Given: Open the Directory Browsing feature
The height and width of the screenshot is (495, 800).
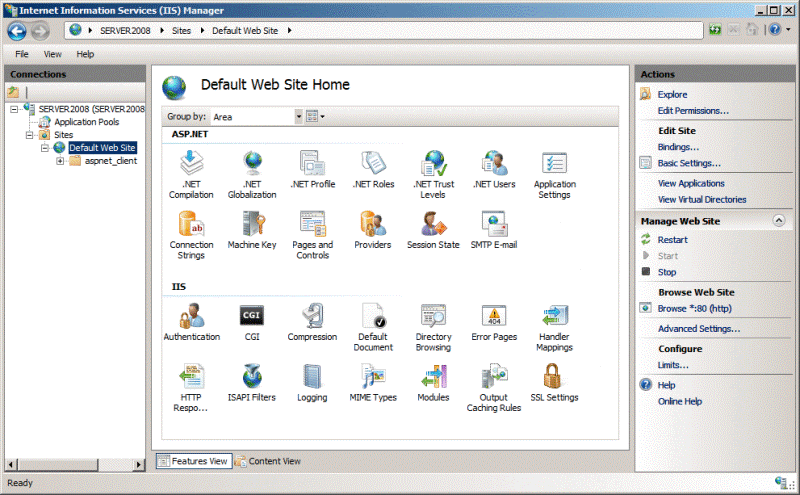Looking at the screenshot, I should tap(433, 327).
